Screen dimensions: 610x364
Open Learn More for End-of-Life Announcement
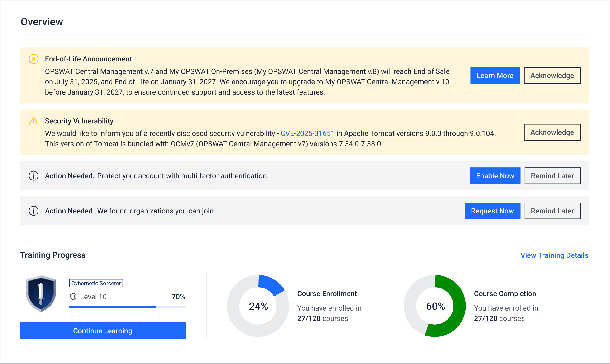point(495,76)
